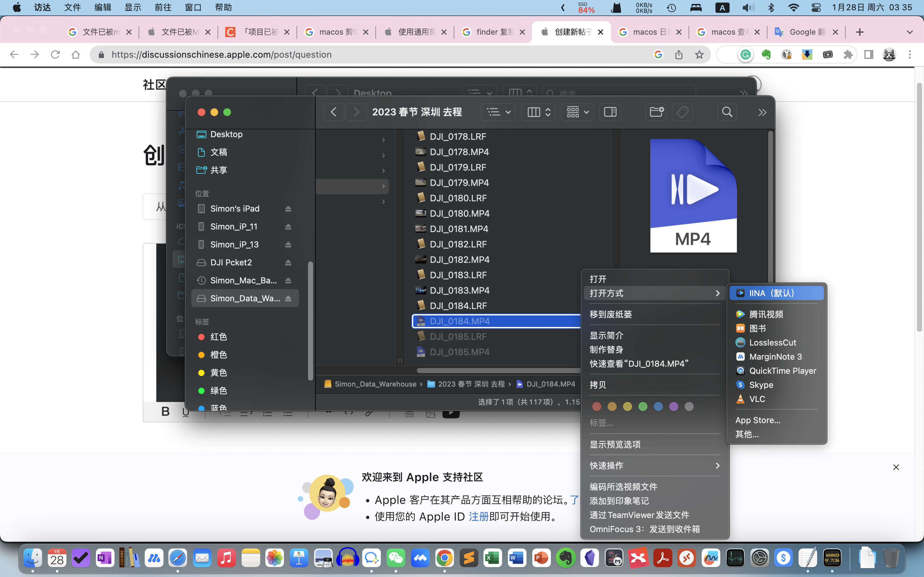Click the Chrome share page icon
Viewport: 924px width, 577px height.
679,54
